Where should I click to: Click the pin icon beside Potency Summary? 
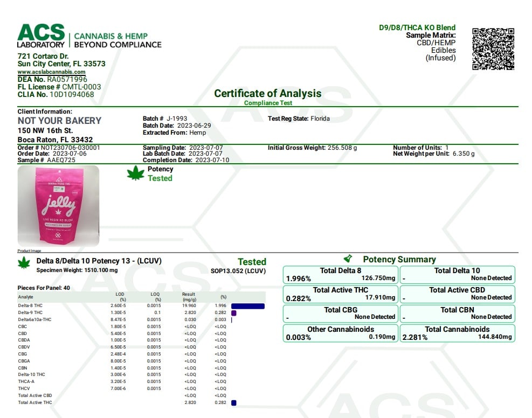tap(348, 259)
